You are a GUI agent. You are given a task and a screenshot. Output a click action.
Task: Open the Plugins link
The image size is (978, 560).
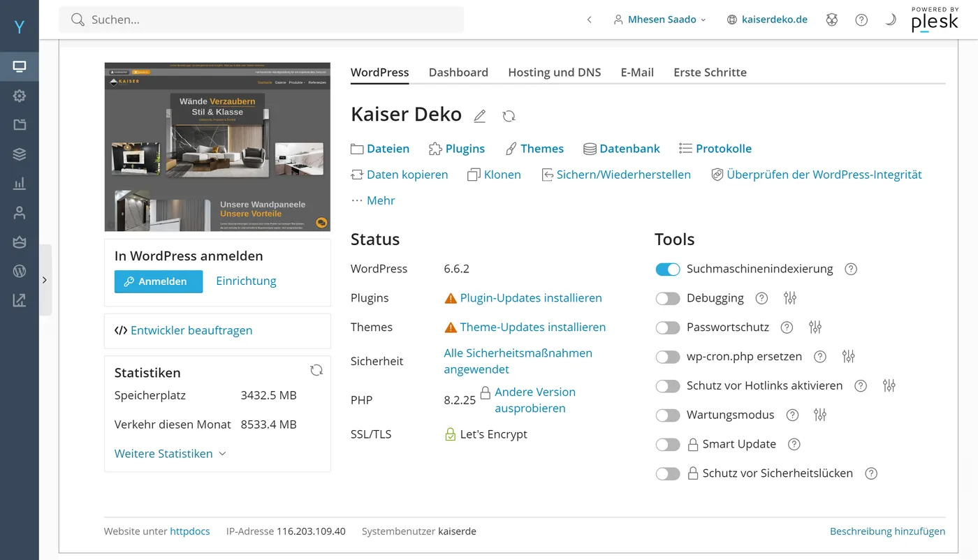(x=457, y=148)
